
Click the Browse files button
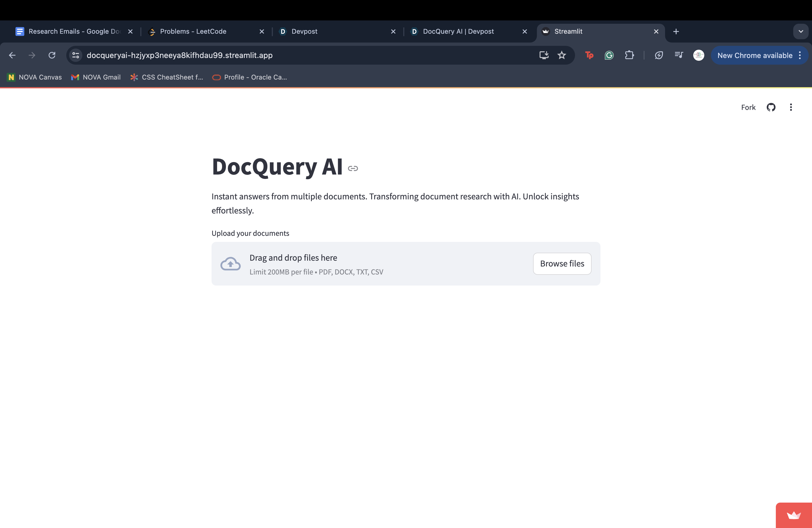coord(562,264)
